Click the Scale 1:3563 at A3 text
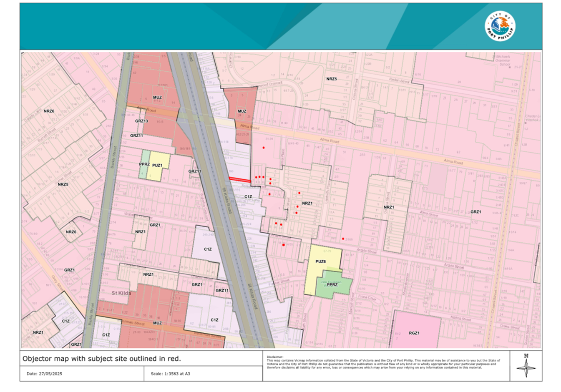 coord(170,374)
